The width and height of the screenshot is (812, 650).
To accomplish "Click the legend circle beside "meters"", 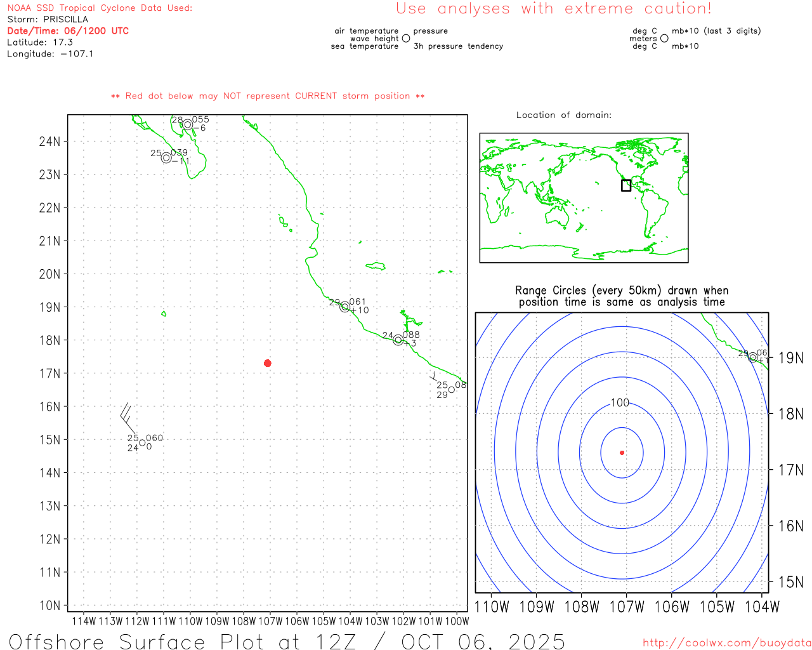I will [664, 38].
